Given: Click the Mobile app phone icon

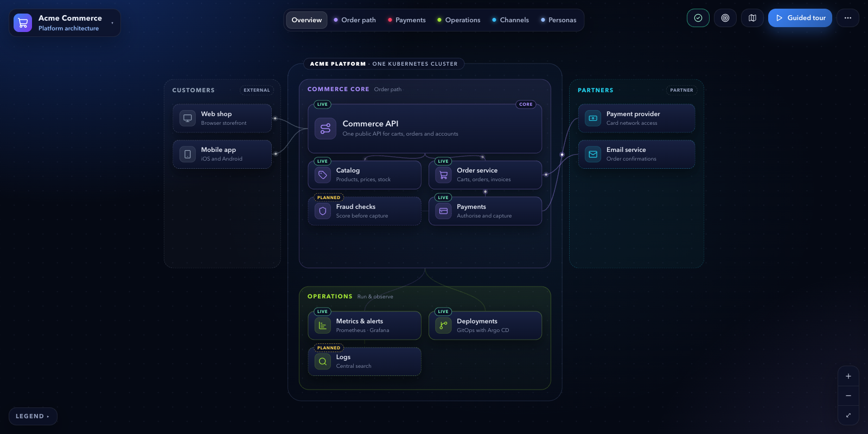Looking at the screenshot, I should pos(188,154).
